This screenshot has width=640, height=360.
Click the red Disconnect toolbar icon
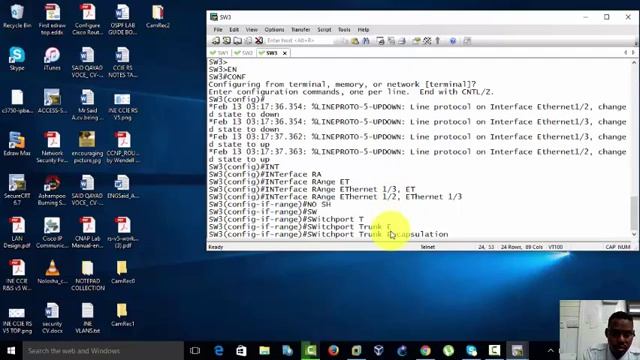tap(259, 41)
